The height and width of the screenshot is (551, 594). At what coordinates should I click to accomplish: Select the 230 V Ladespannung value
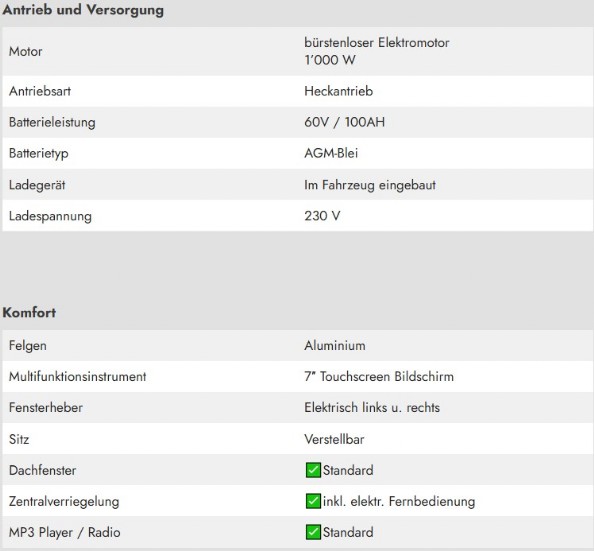322,216
